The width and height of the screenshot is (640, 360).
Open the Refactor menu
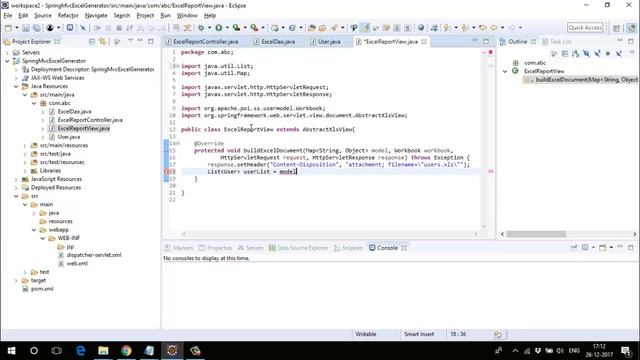(x=68, y=16)
